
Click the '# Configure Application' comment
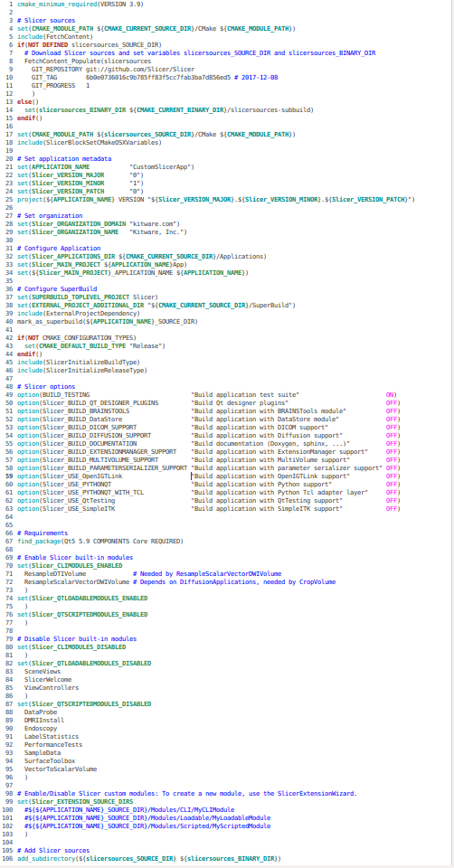point(59,249)
